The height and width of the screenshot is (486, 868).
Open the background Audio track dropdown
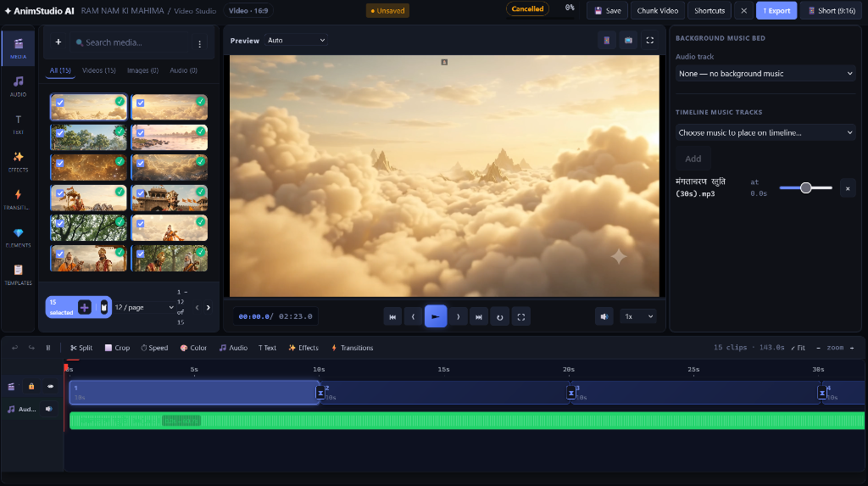tap(765, 73)
